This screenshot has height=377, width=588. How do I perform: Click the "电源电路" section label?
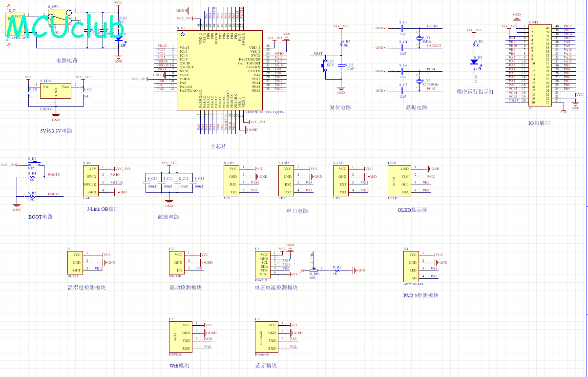tap(67, 61)
